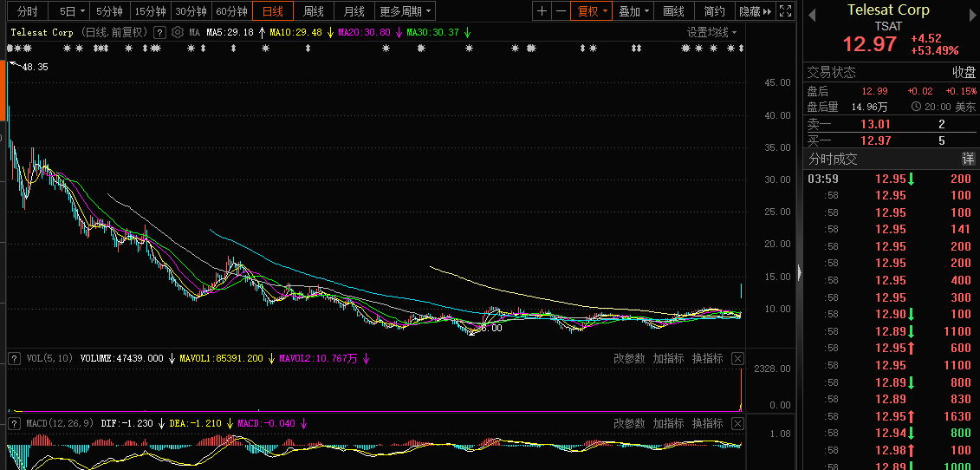980x470 pixels.
Task: Select the 15分钟 timeframe tab
Action: point(151,11)
